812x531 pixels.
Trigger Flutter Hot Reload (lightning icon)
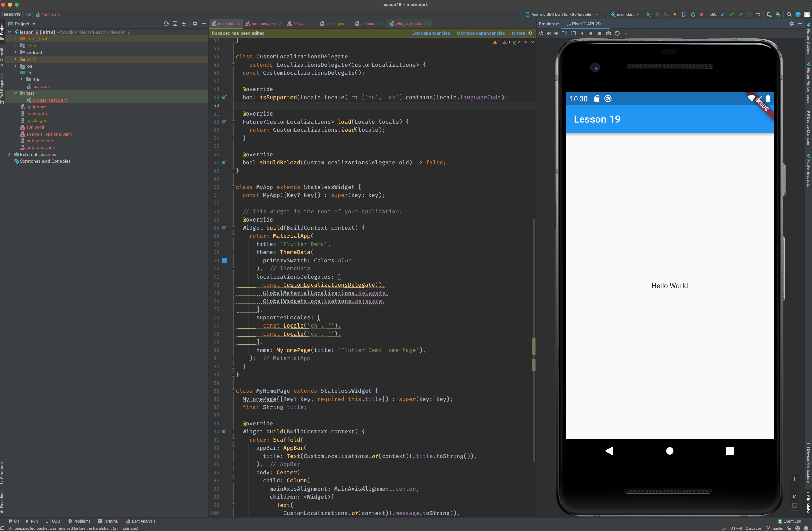(675, 14)
